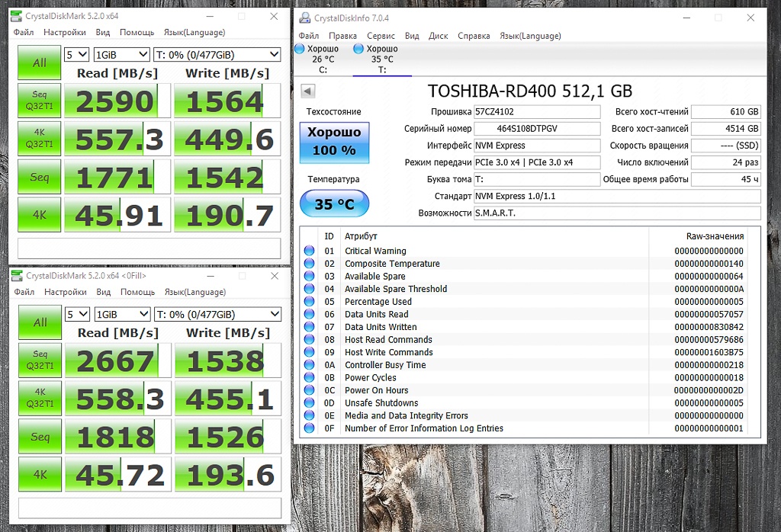Run 4K Q32T1 test in top CrystalDiskMark

point(40,139)
